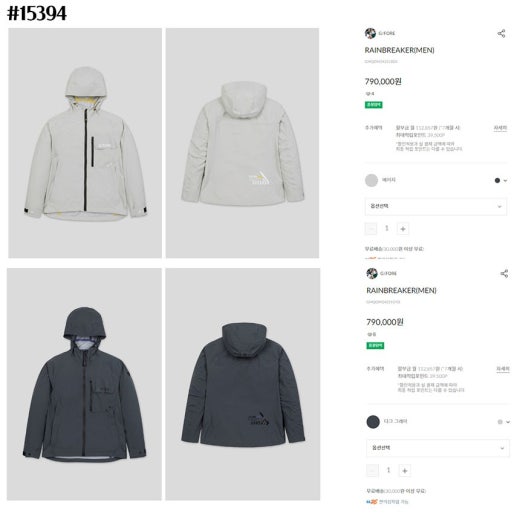Decrease quantity with minus button in top listing
This screenshot has width=520, height=528.
click(371, 229)
